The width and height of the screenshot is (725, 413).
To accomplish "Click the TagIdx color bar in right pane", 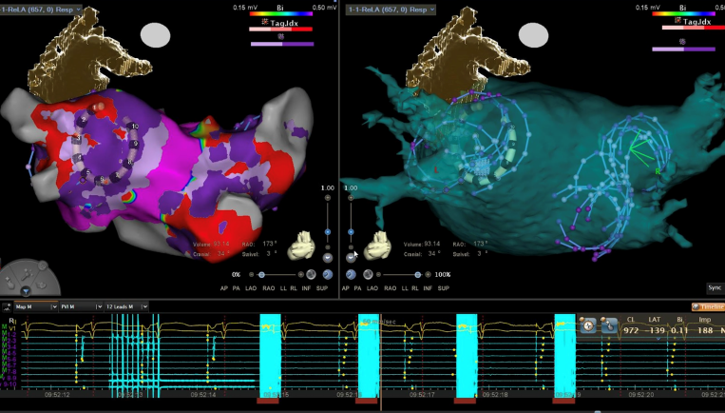I will pos(694,27).
